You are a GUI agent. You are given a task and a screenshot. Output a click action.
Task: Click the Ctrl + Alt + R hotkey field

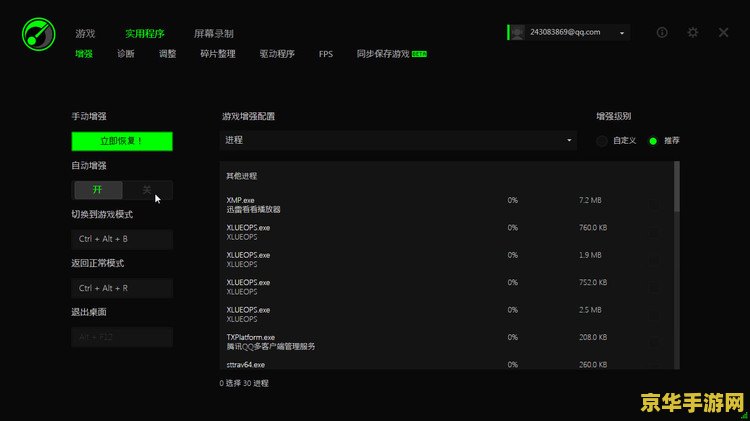coord(122,288)
